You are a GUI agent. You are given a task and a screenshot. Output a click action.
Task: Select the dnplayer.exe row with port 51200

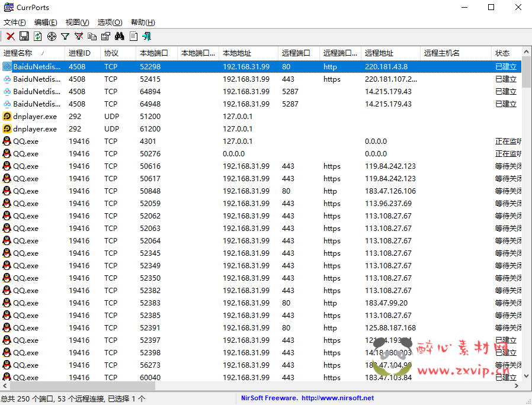36,117
